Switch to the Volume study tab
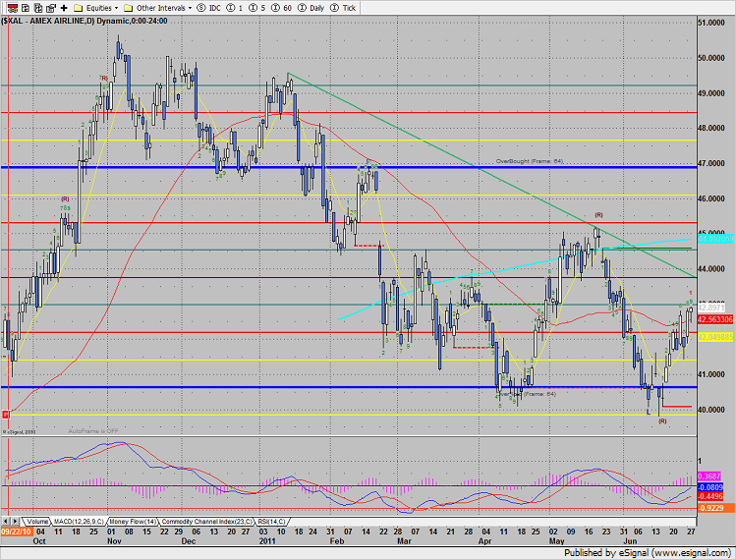 (x=36, y=521)
